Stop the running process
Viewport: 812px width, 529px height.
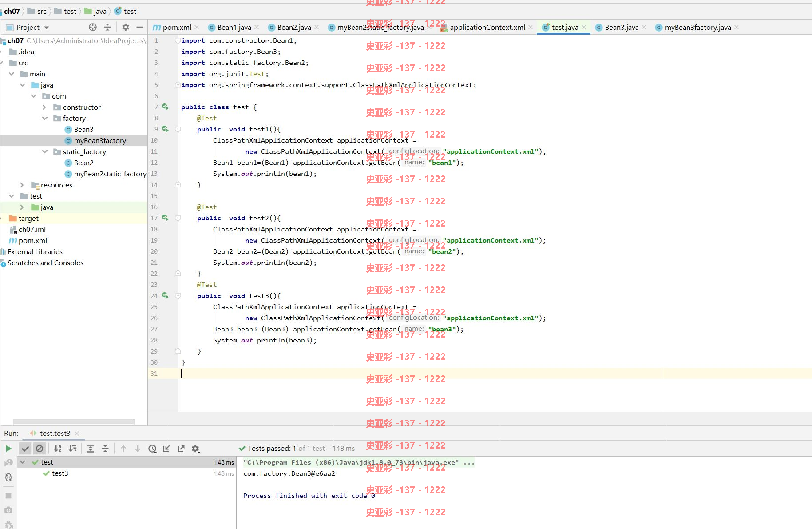click(x=8, y=495)
